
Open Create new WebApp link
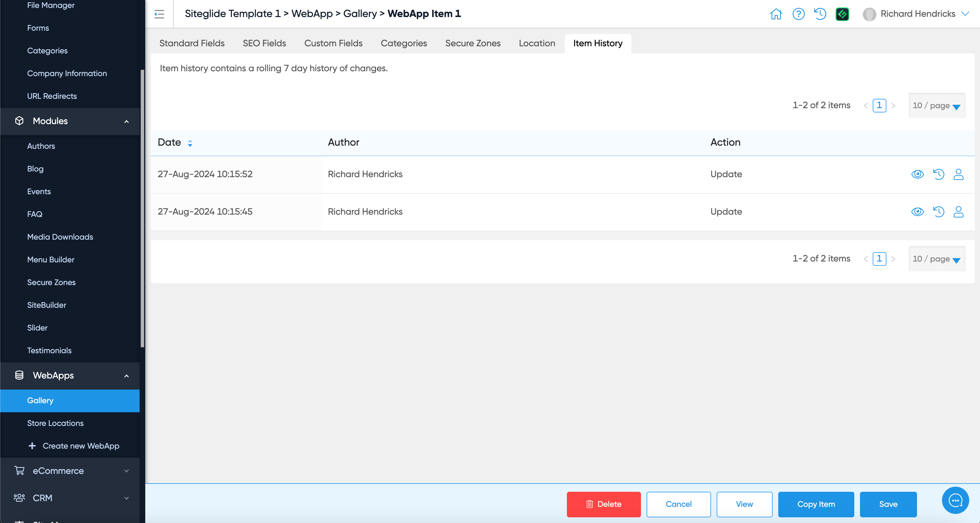81,446
